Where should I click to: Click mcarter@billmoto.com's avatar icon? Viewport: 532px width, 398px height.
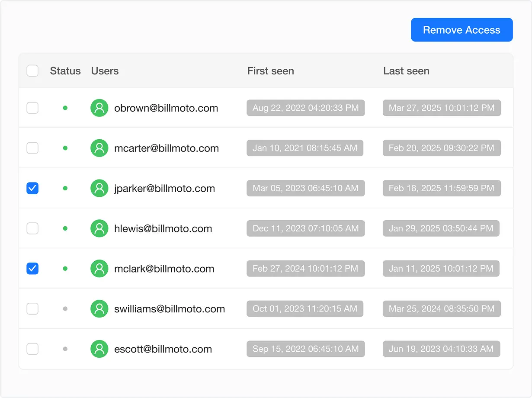[x=99, y=148]
